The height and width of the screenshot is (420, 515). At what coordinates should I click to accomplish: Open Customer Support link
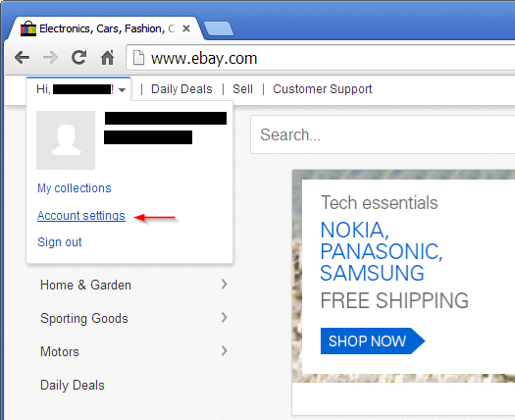coord(323,89)
